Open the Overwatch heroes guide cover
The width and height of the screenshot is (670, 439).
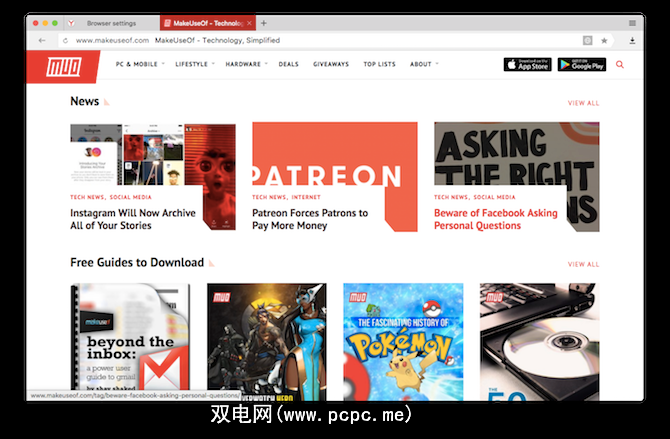tap(267, 342)
